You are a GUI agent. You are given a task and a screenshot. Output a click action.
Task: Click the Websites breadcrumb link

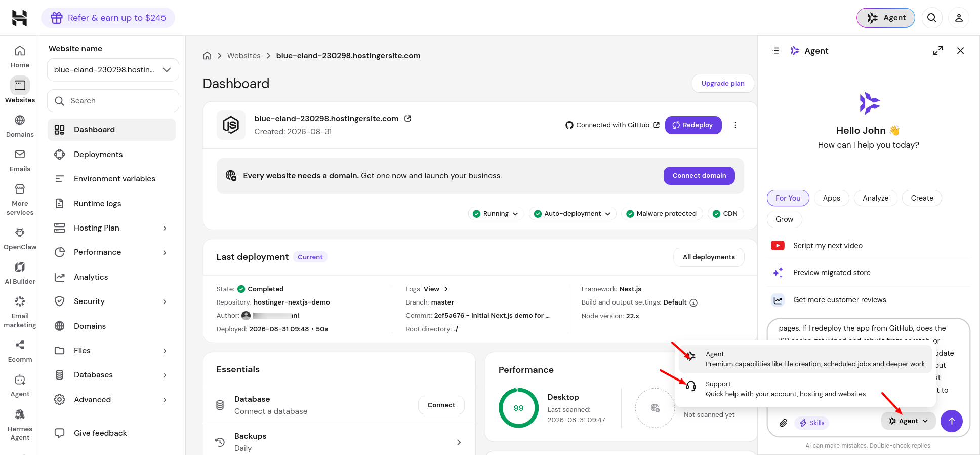click(x=244, y=56)
